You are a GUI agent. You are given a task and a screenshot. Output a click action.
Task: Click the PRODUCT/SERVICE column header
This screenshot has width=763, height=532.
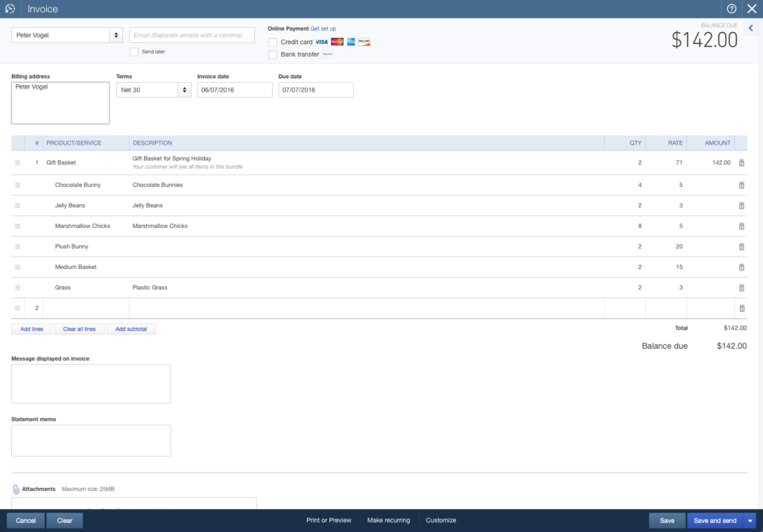74,143
